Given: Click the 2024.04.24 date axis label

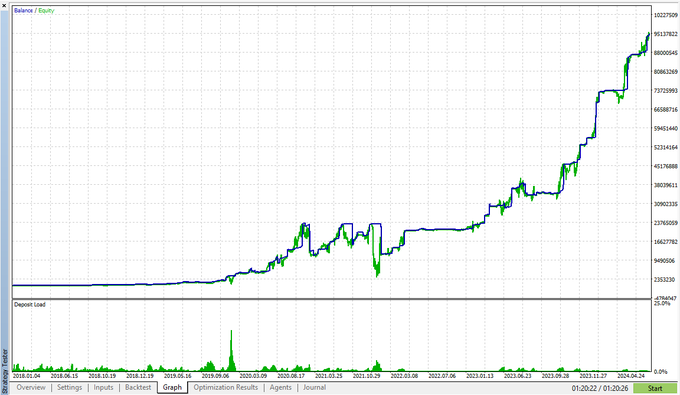Looking at the screenshot, I should point(631,376).
